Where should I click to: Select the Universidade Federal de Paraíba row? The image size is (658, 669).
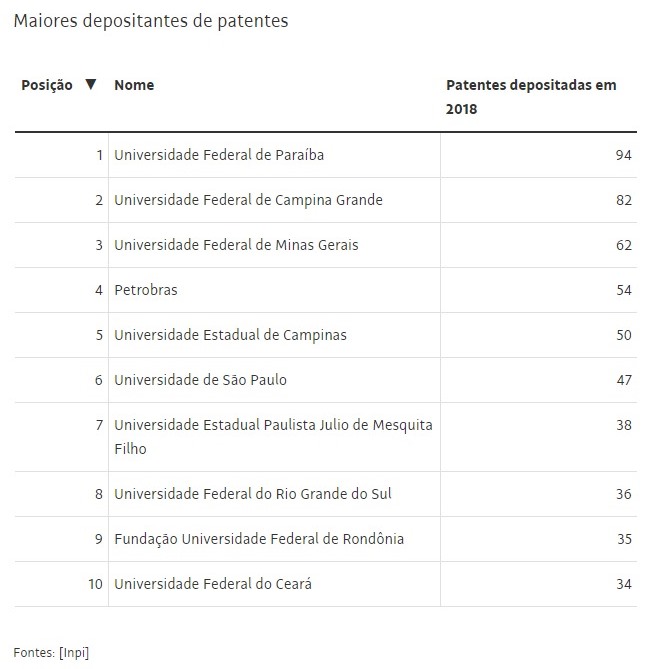tap(219, 155)
